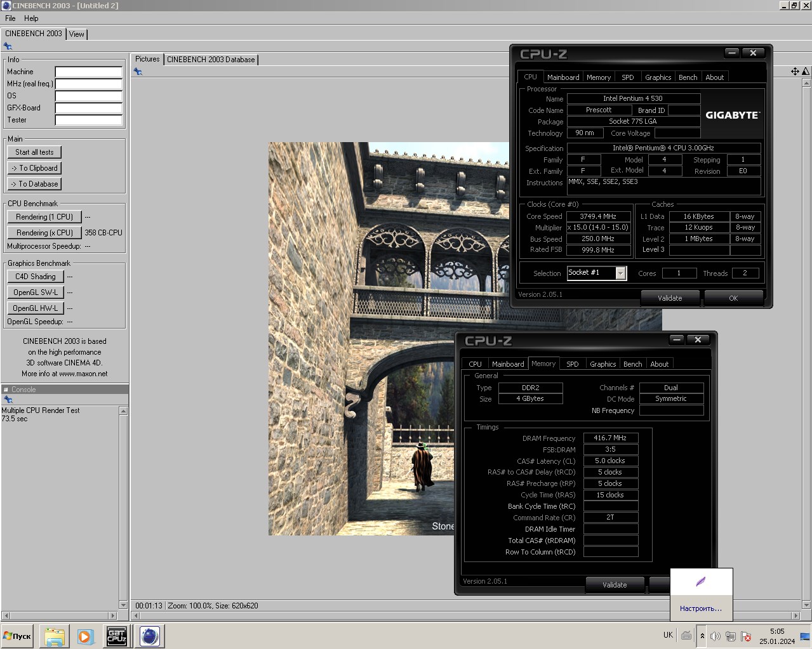The width and height of the screenshot is (812, 649).
Task: Click Validate in lower CPU-Z window
Action: coord(615,585)
